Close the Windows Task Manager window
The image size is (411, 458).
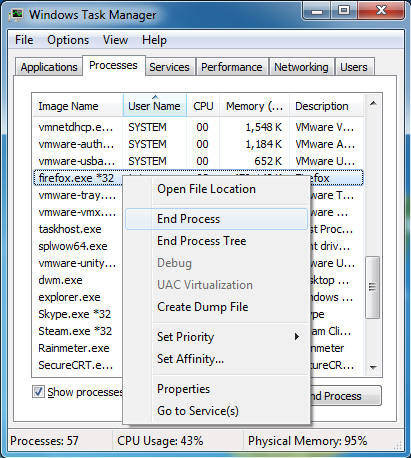[x=381, y=11]
